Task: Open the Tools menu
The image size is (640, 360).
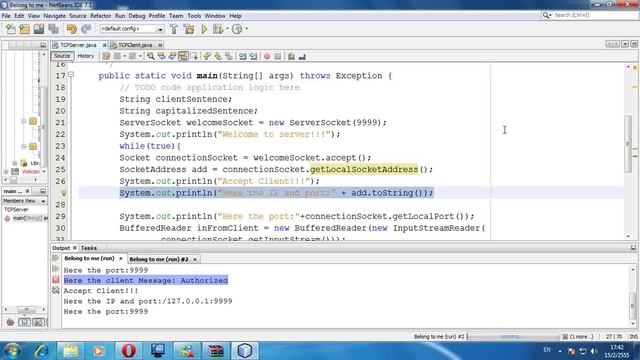Action: [194, 16]
